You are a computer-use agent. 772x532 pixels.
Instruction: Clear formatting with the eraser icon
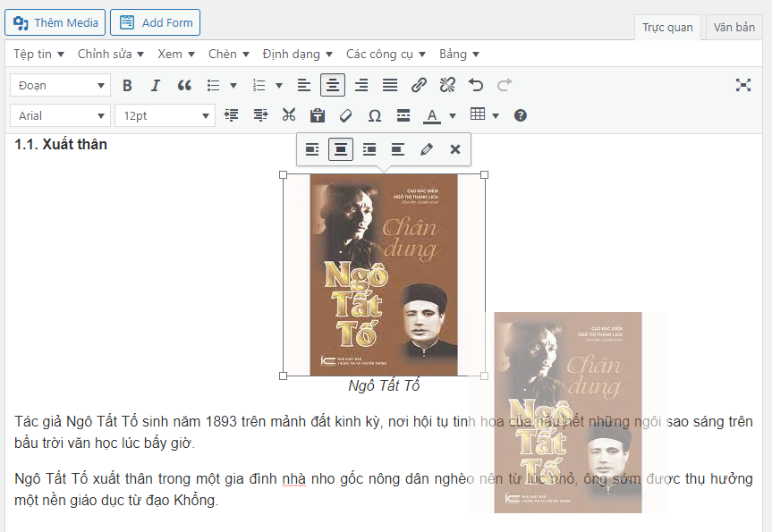tap(346, 115)
